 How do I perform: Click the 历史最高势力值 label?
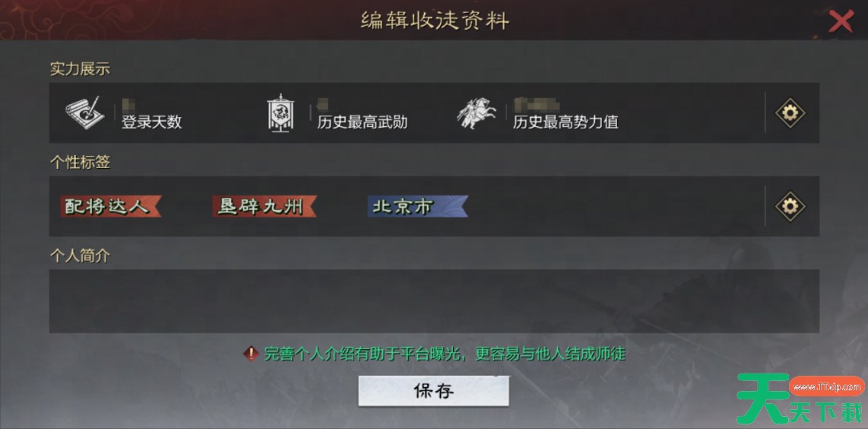(x=565, y=122)
